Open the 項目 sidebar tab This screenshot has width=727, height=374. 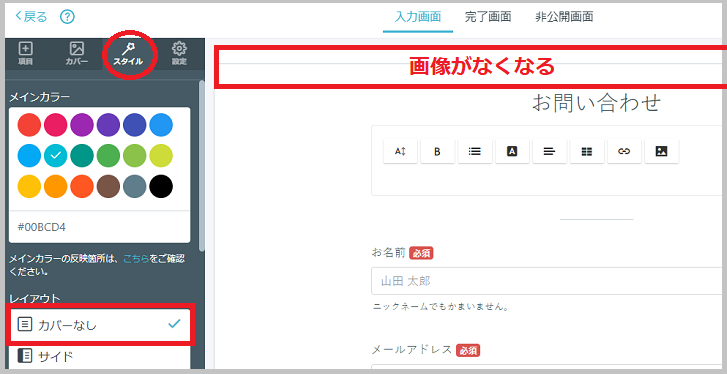pyautogui.click(x=25, y=54)
